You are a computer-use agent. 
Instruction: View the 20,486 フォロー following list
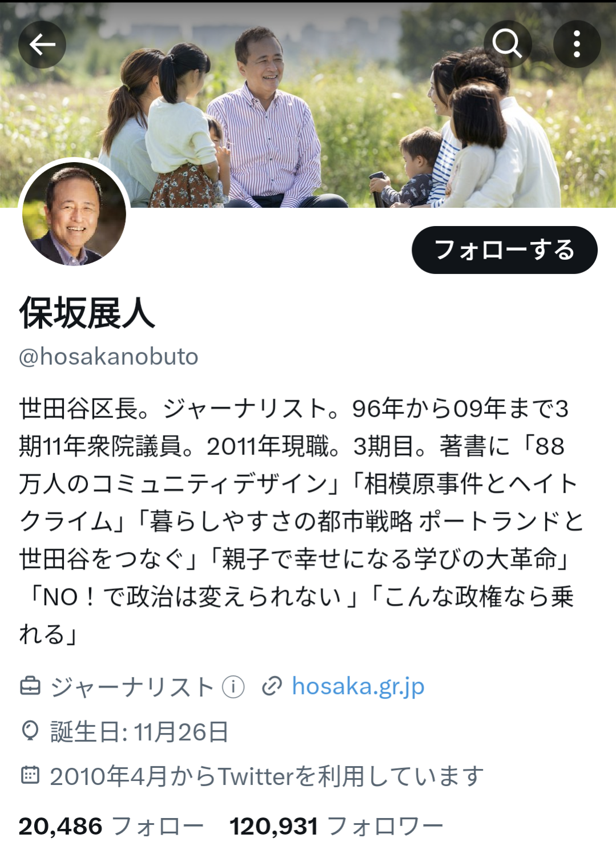click(111, 826)
